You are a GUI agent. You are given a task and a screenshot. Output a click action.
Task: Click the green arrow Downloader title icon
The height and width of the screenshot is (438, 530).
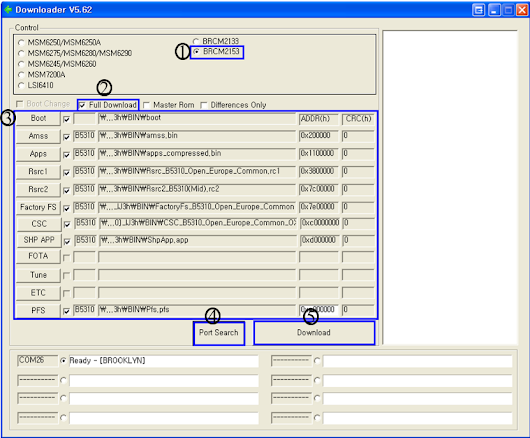8,9
